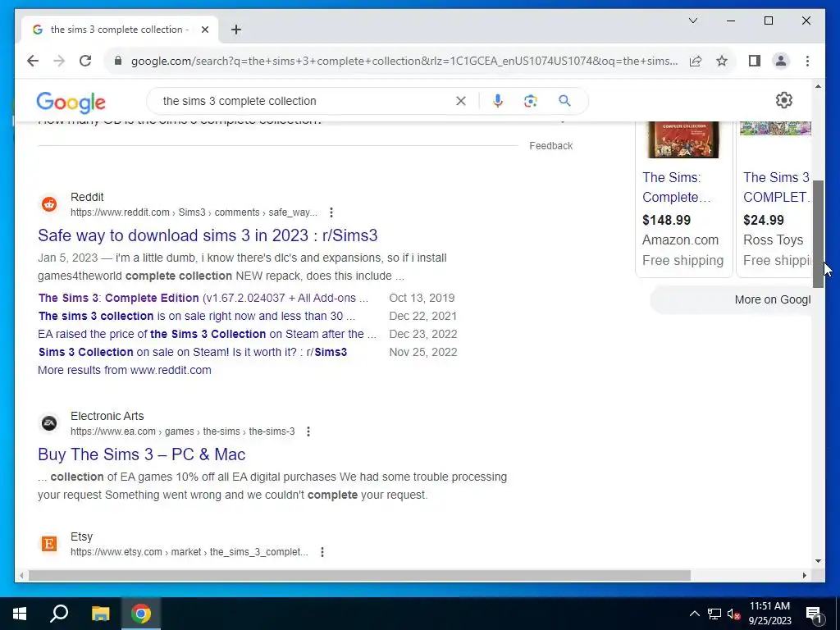Open 'Sims 3 Collection on sale on Steam' sublink

(x=193, y=352)
